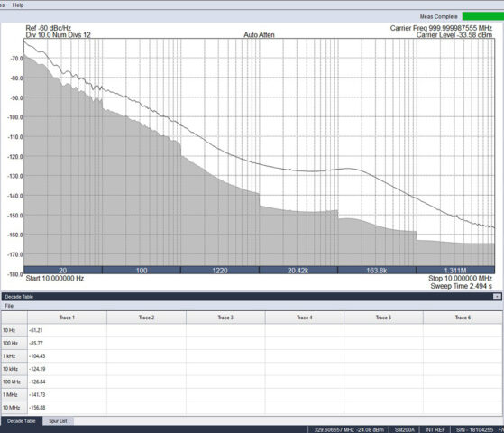The width and height of the screenshot is (504, 433).
Task: Click the 163.8k decade segment bar
Action: (377, 271)
